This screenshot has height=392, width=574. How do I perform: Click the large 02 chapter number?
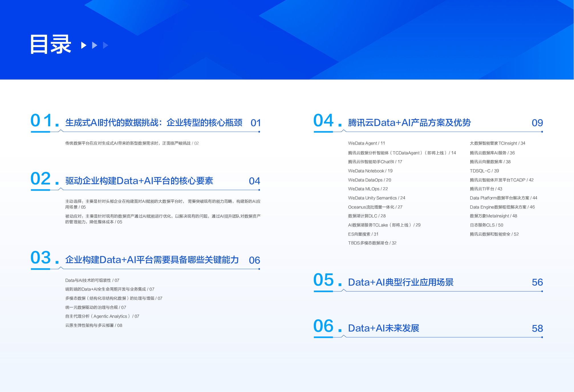coord(41,179)
